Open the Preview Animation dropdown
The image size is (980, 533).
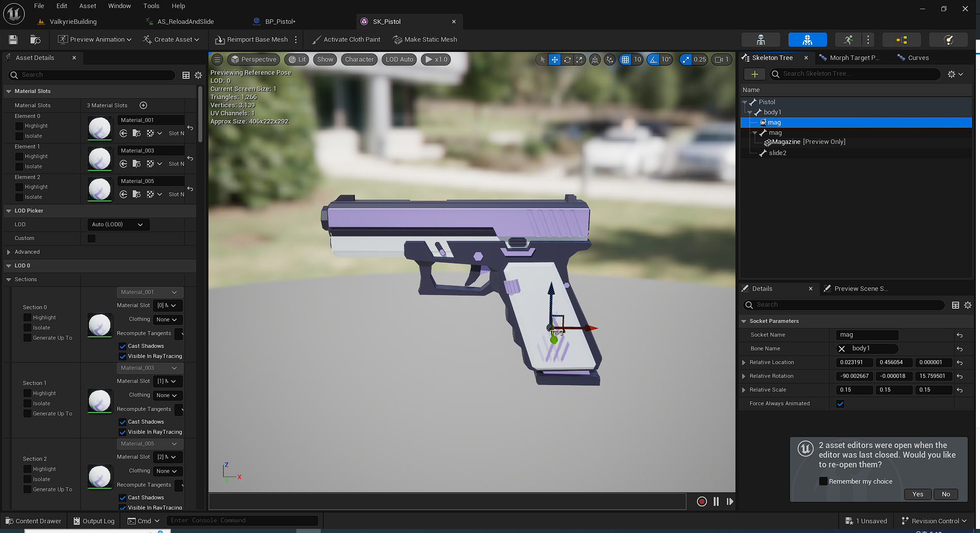coord(95,40)
